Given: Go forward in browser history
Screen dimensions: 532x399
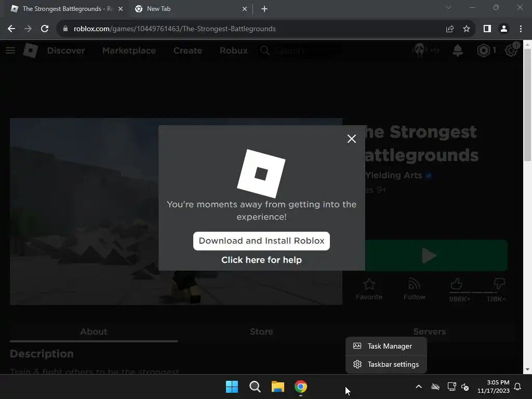Looking at the screenshot, I should pyautogui.click(x=28, y=29).
